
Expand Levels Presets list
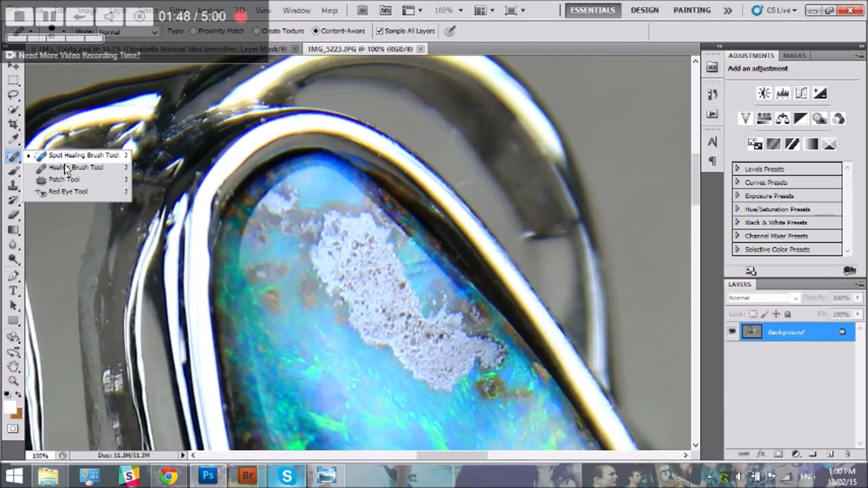tap(737, 169)
